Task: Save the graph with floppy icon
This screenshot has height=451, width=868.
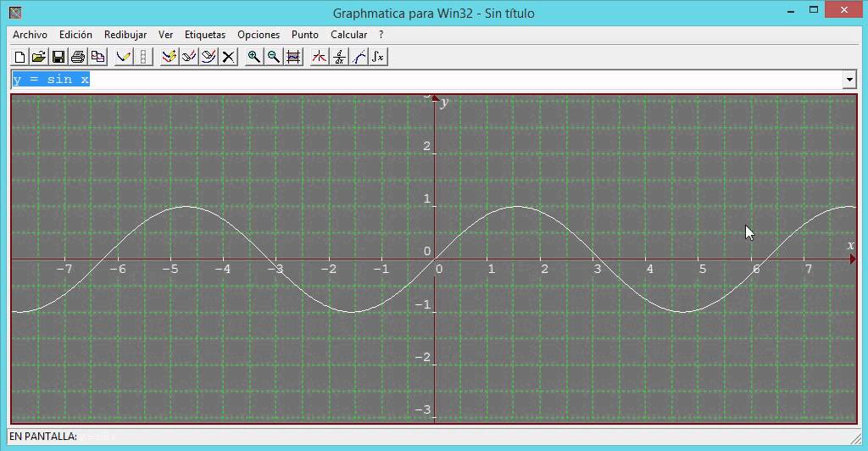Action: (x=58, y=57)
